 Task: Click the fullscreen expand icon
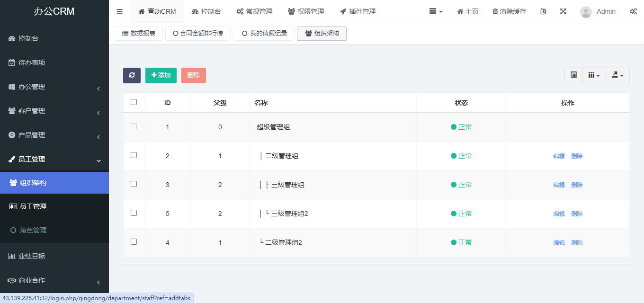click(x=563, y=11)
